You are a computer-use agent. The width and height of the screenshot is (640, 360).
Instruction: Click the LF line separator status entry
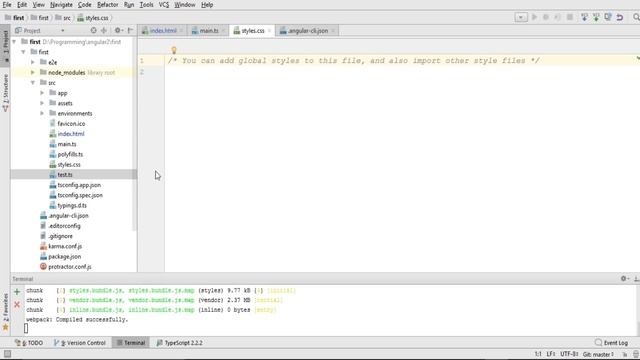pos(551,354)
